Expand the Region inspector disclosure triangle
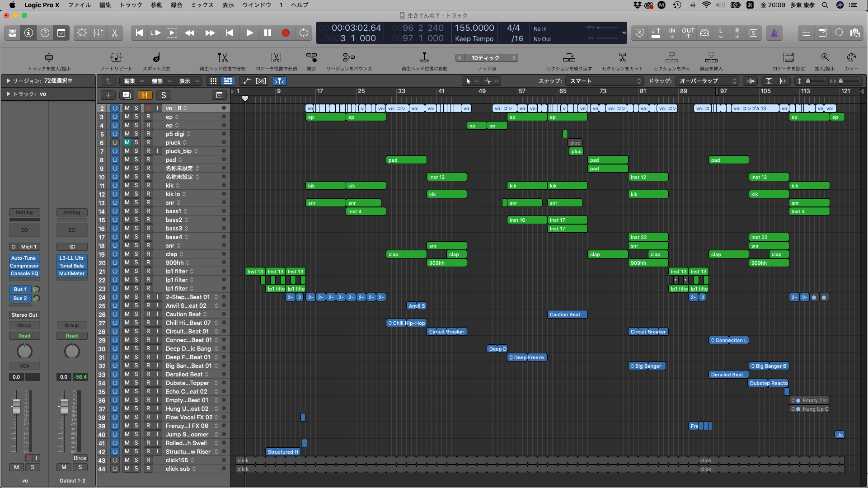The image size is (868, 488). 8,80
